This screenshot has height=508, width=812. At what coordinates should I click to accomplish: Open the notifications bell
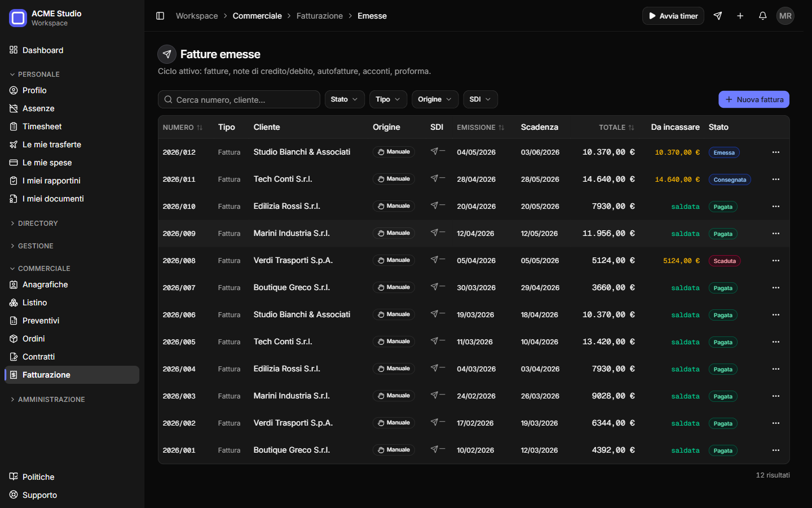click(x=763, y=16)
